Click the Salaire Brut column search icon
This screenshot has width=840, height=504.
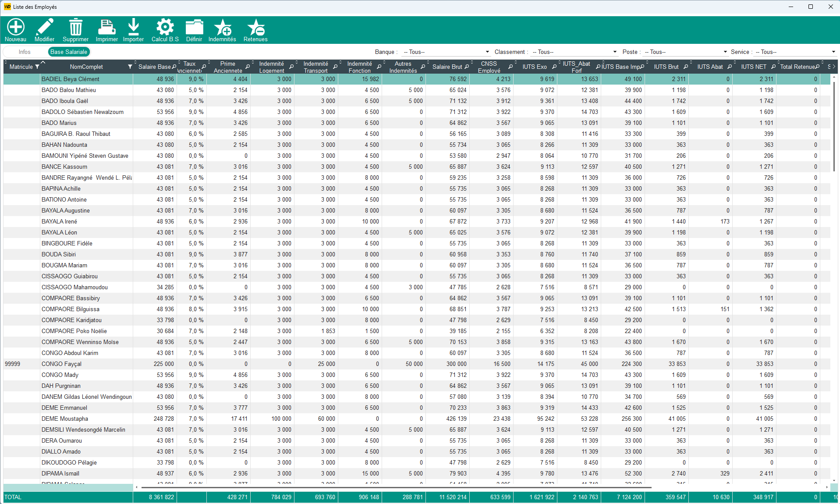[467, 67]
